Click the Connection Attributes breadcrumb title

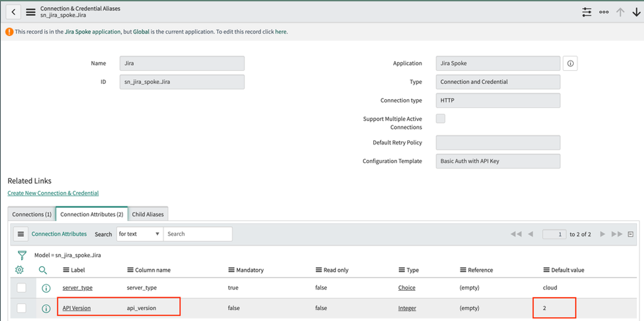(59, 233)
